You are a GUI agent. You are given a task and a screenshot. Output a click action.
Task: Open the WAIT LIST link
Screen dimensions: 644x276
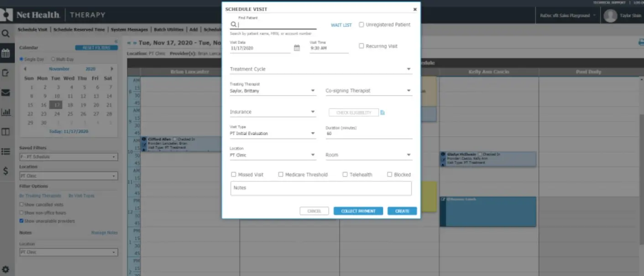(340, 25)
